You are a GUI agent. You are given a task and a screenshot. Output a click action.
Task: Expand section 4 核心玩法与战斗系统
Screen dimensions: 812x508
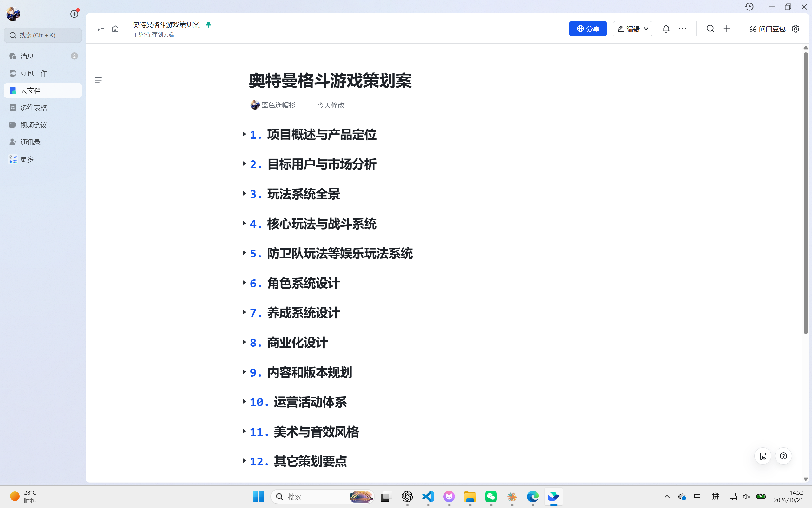244,224
